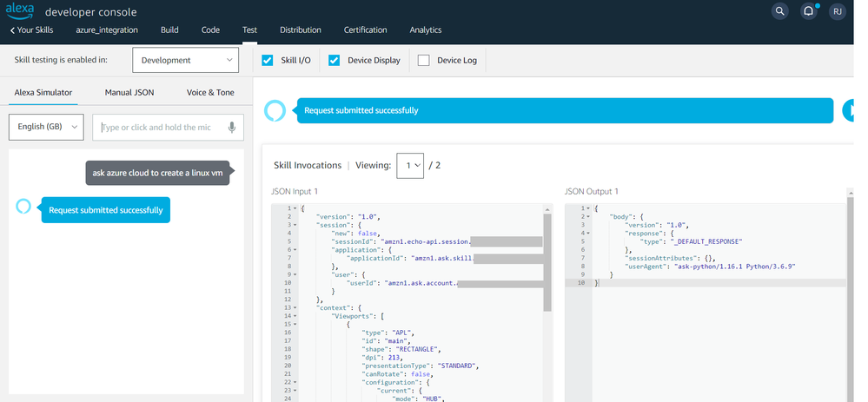Screen dimensions: 868x402
Task: Collapse the user fold arrow on input line 9
Action: tap(295, 275)
